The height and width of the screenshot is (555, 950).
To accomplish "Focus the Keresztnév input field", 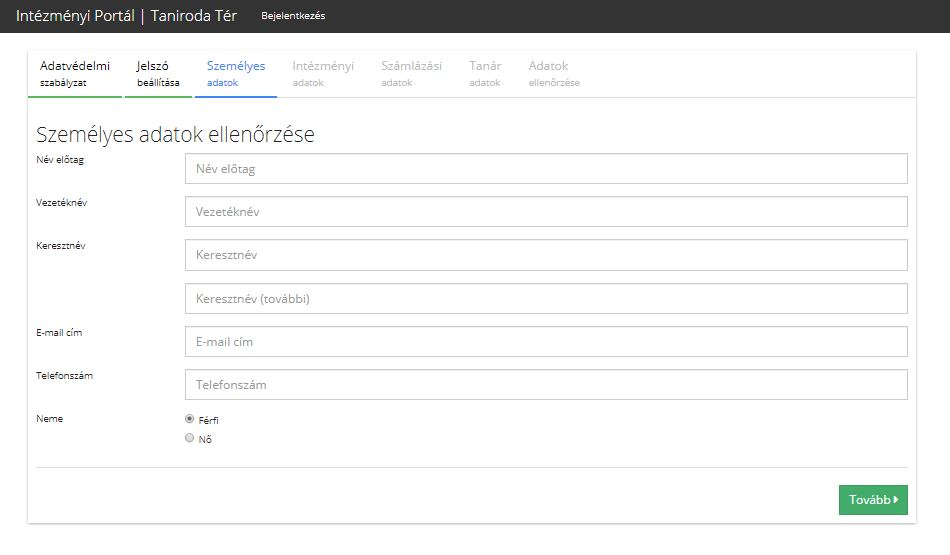I will coord(546,255).
